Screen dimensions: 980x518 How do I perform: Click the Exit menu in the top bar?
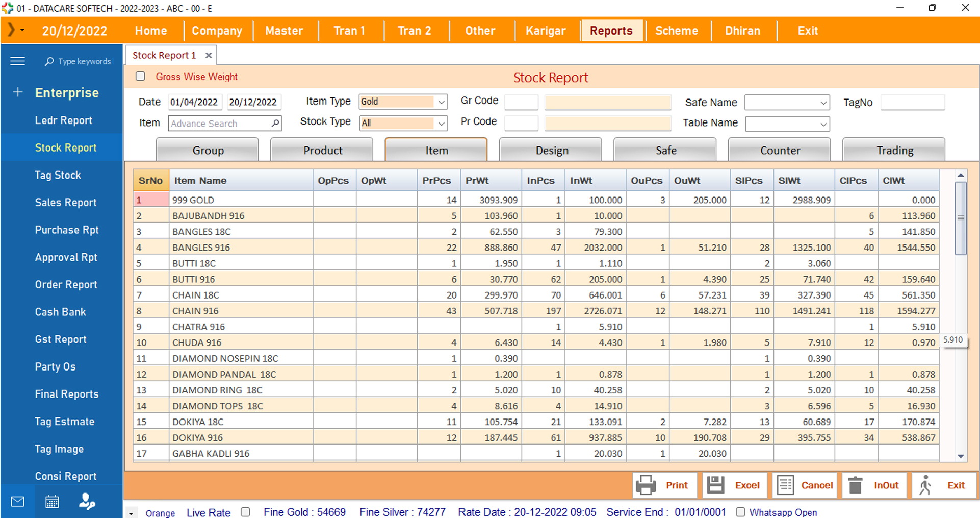point(808,31)
